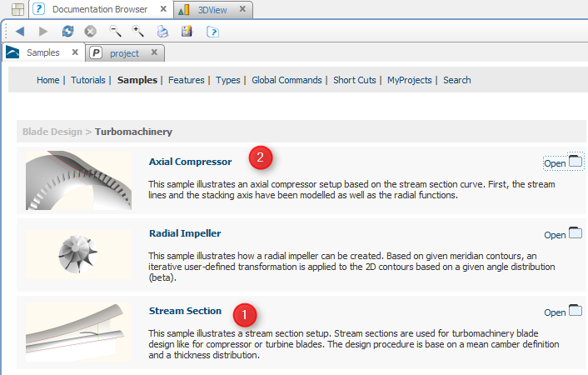Click the folder icon beside Axial Compressor Open

576,161
